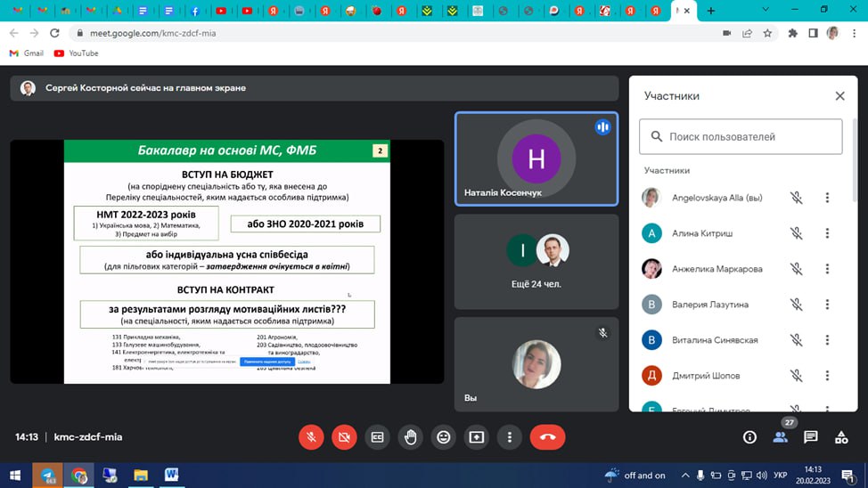This screenshot has height=488, width=868.
Task: Open Chrome profile avatar
Action: [x=832, y=33]
